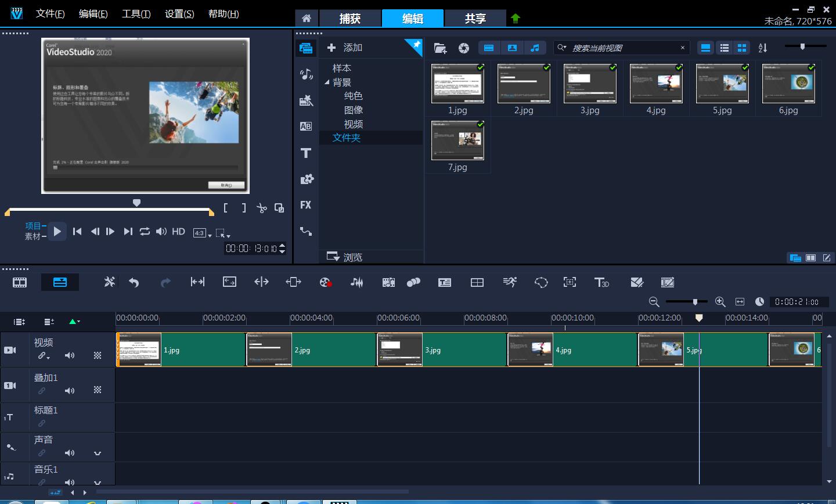Select the 文件夹 library folder
Screen dimensions: 836x504
(347, 138)
